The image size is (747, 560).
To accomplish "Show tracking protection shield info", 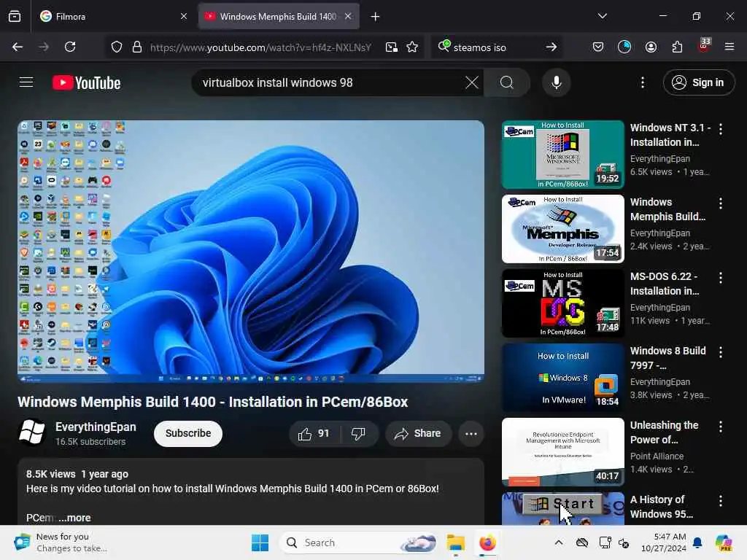I will (117, 47).
